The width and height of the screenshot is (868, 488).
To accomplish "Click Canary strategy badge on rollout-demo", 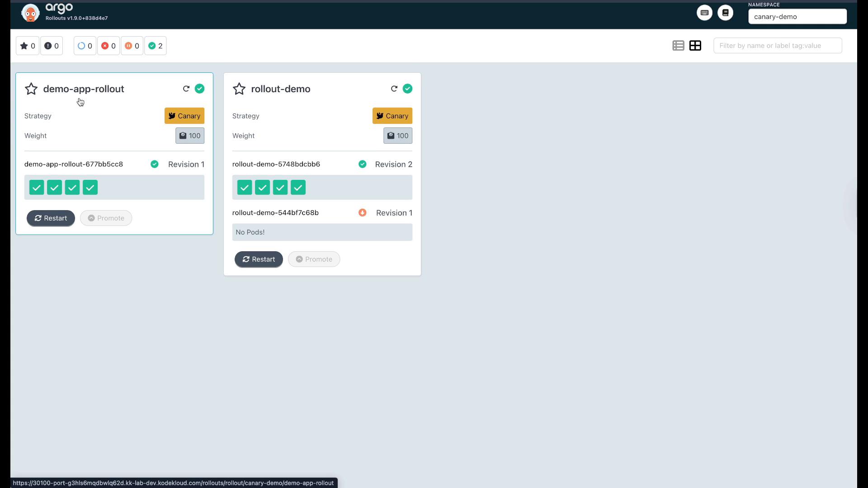I will pyautogui.click(x=392, y=116).
